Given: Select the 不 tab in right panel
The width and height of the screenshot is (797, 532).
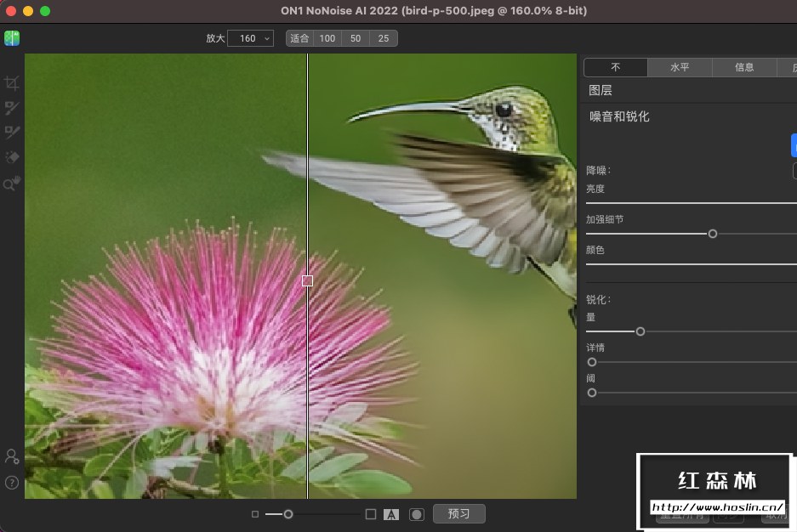Looking at the screenshot, I should [615, 68].
